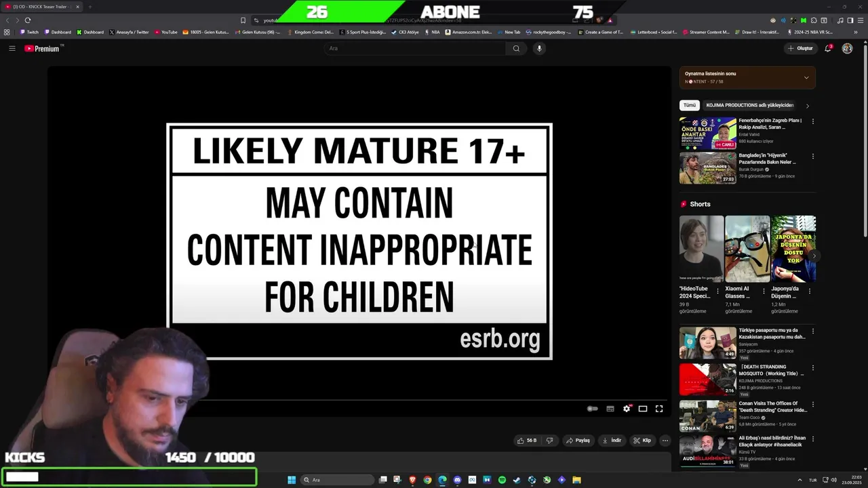Bookmark this page with the bookmark icon
Image resolution: width=868 pixels, height=488 pixels.
tap(243, 20)
